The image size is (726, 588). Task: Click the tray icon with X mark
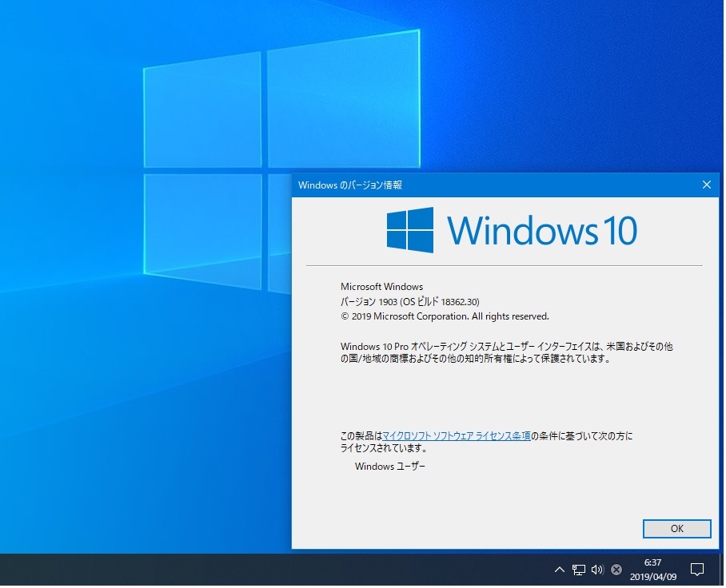pyautogui.click(x=617, y=571)
